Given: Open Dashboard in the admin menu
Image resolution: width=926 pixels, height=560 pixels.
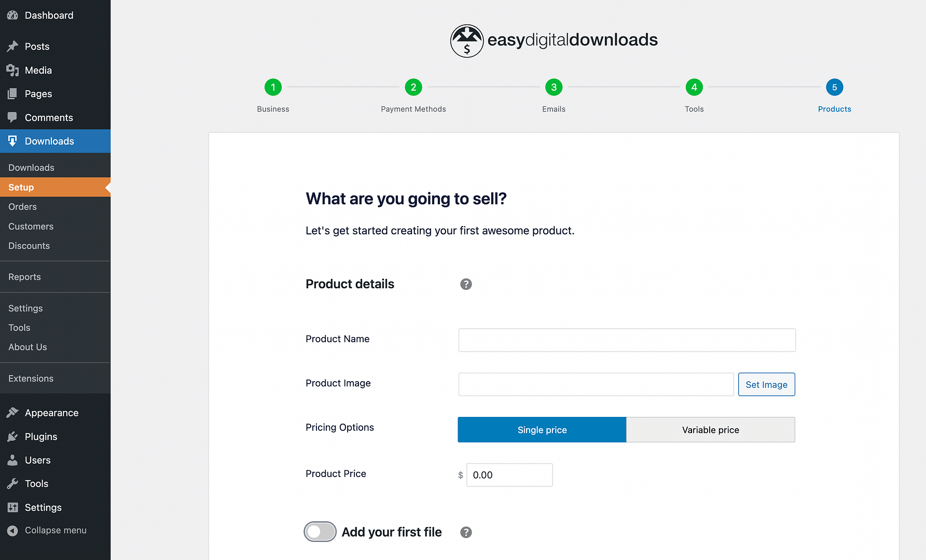Looking at the screenshot, I should [x=55, y=15].
